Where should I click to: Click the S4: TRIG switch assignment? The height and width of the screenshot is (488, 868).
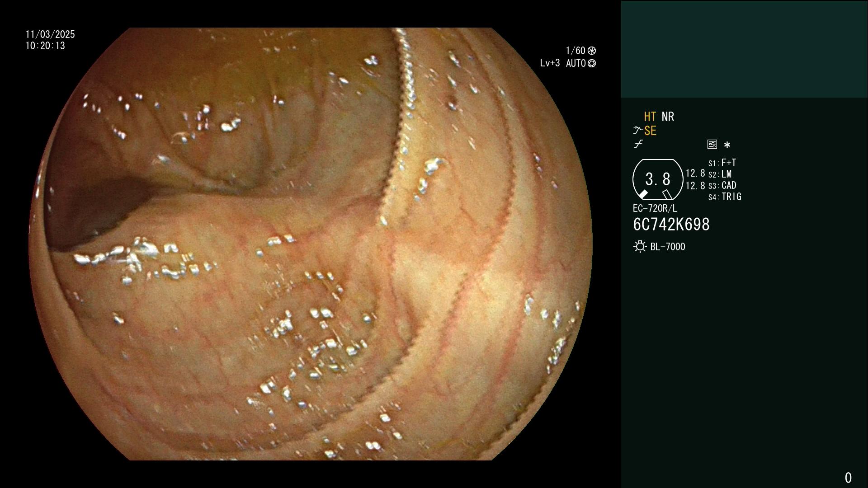[x=725, y=197]
